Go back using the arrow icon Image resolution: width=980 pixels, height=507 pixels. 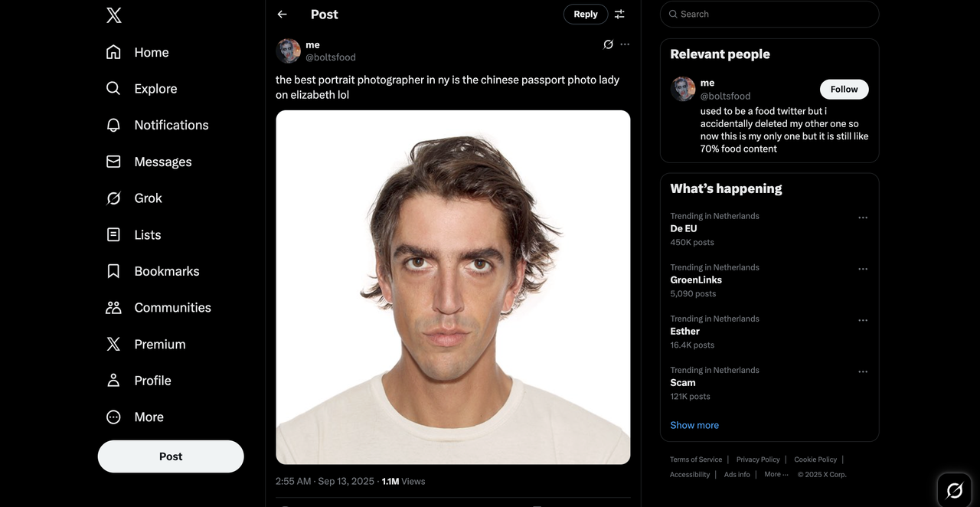point(283,15)
